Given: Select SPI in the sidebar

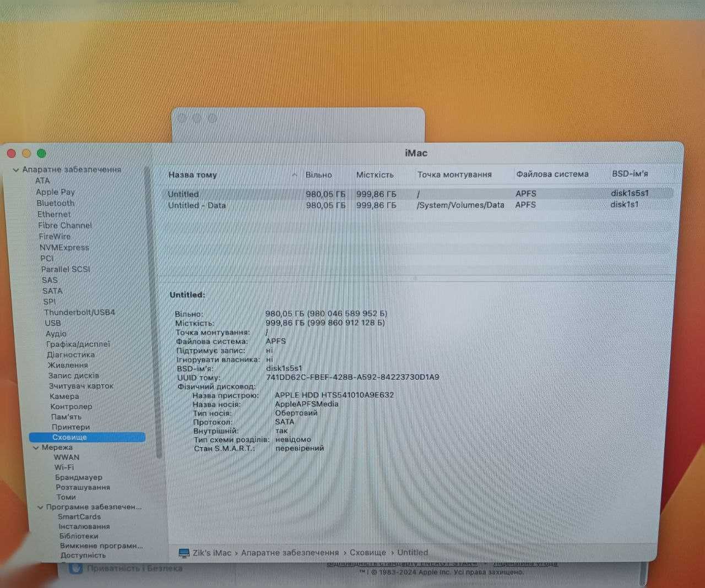Looking at the screenshot, I should 50,302.
